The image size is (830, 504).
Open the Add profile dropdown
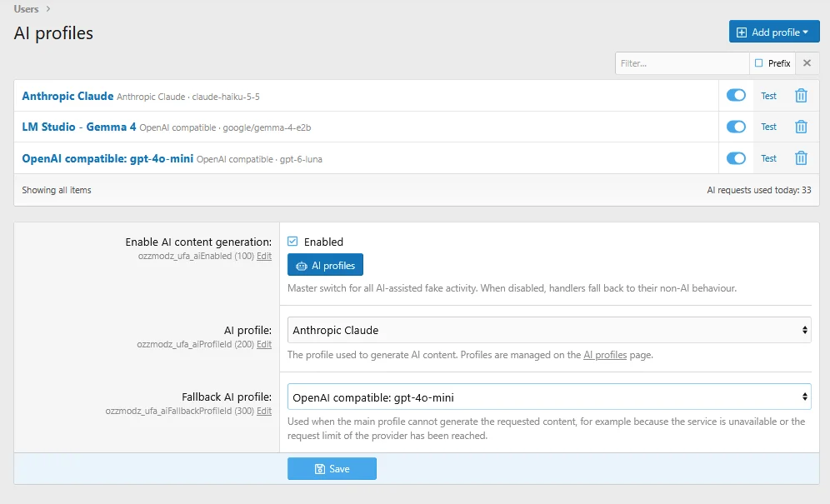point(774,32)
